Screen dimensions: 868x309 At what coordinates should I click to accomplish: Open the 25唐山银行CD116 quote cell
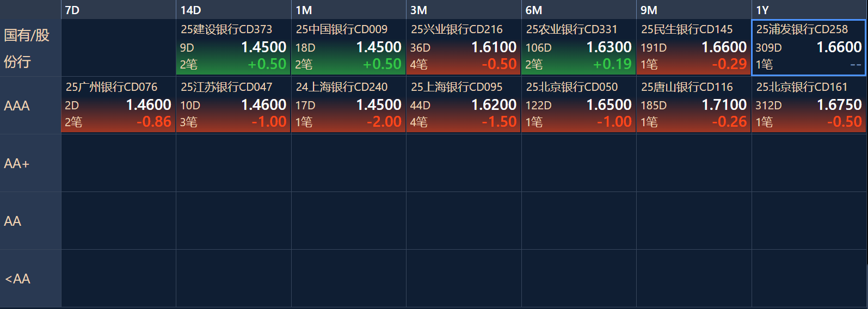pos(694,106)
